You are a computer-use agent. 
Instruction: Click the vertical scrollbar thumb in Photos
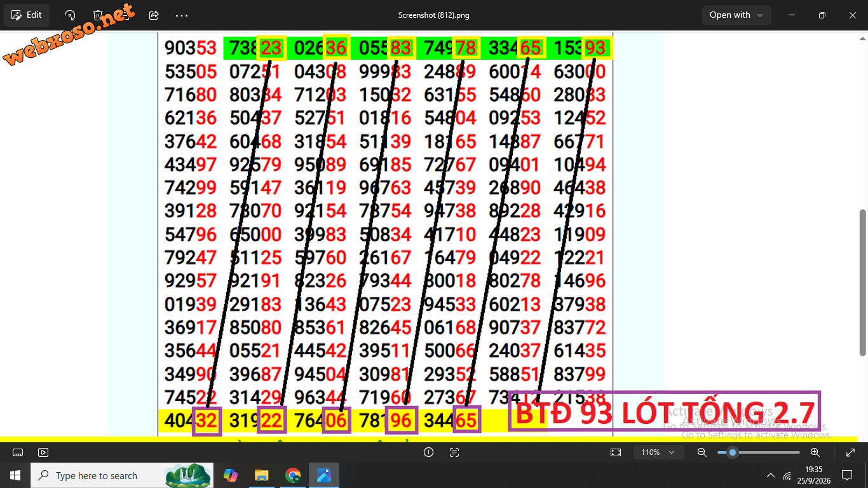[862, 283]
